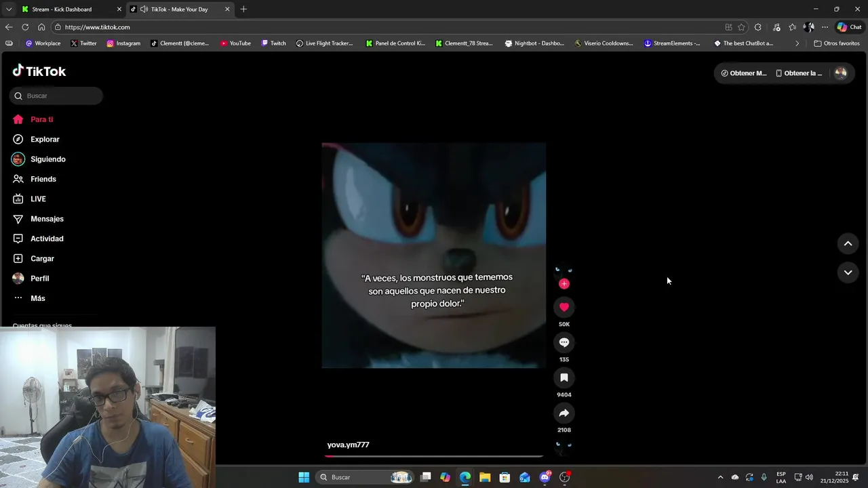Open the yova.ym777 creator profile link
The width and height of the screenshot is (868, 488).
coord(348,445)
